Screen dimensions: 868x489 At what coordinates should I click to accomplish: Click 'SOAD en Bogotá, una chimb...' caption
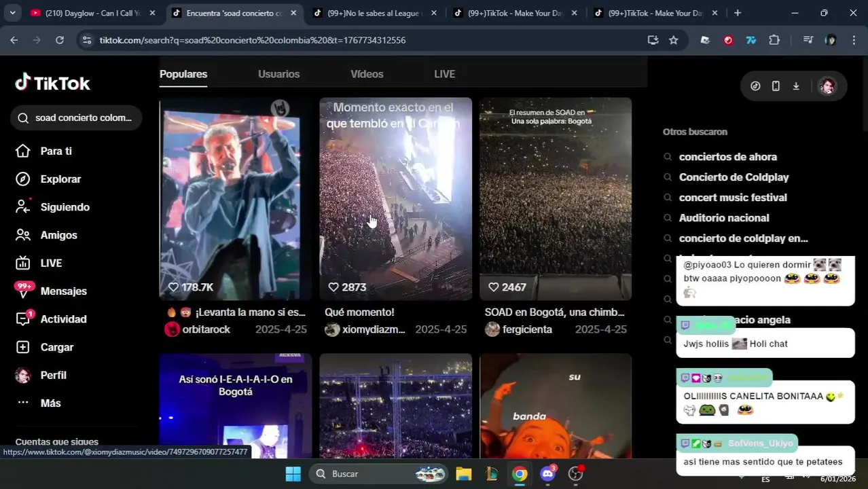coord(554,312)
